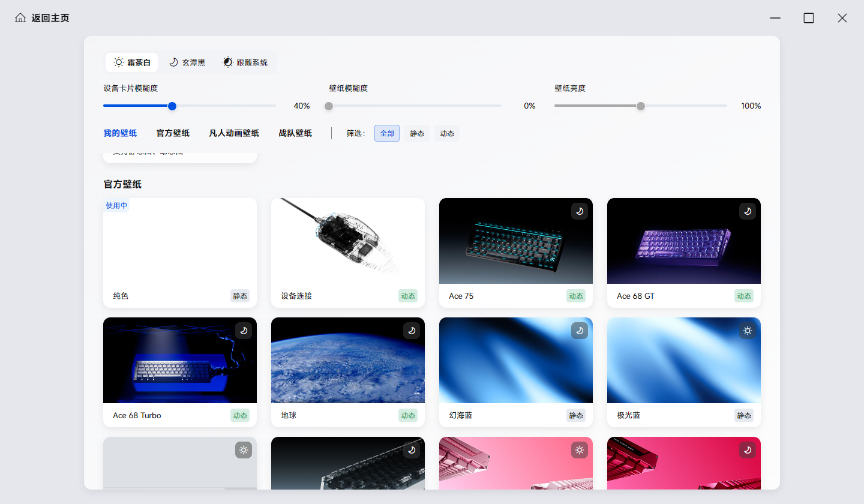The width and height of the screenshot is (864, 504).
Task: Click the 动态 tag on 设备连接 card
Action: (x=408, y=296)
